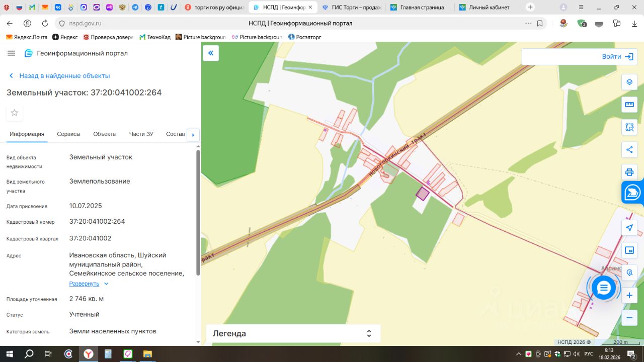Open the address bar three-dots page menu

pos(528,24)
